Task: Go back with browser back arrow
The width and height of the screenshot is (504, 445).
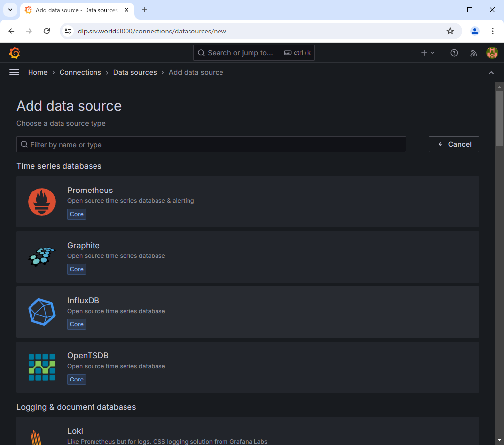Action: click(x=12, y=31)
